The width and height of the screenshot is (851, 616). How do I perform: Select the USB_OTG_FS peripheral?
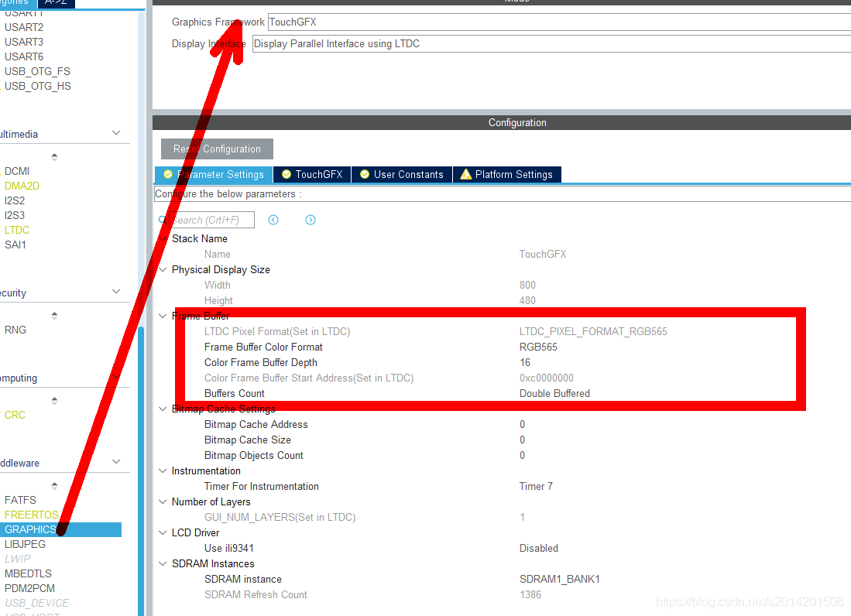tap(37, 71)
